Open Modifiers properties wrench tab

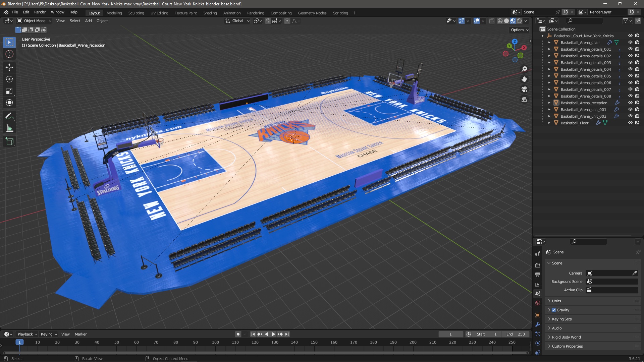(x=538, y=324)
